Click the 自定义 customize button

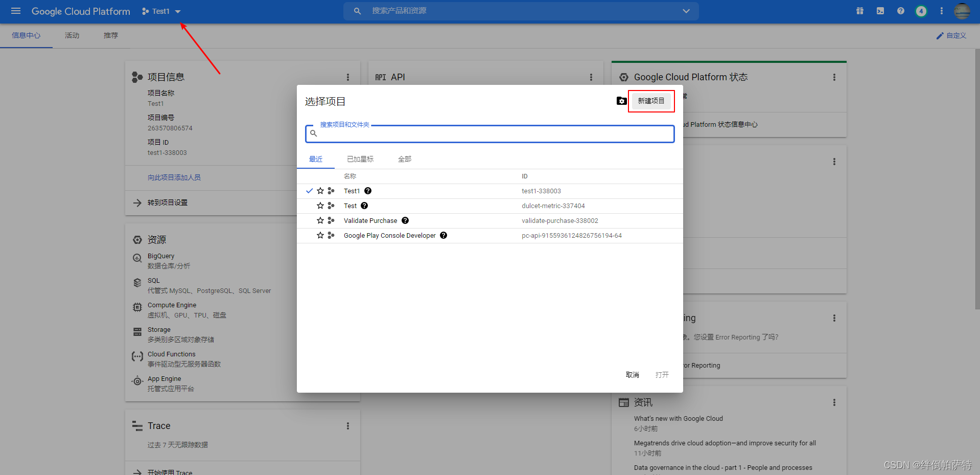click(951, 35)
